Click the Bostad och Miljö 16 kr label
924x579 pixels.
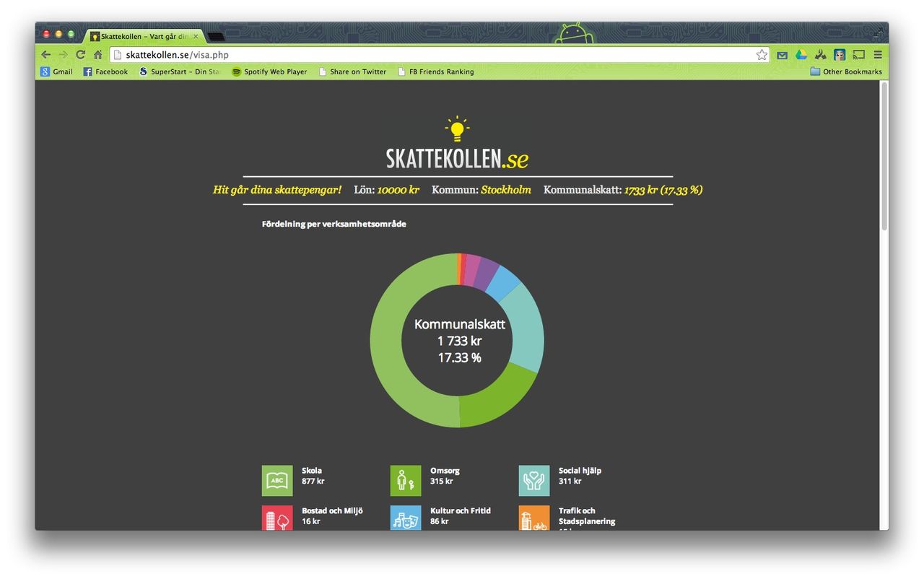[x=332, y=515]
